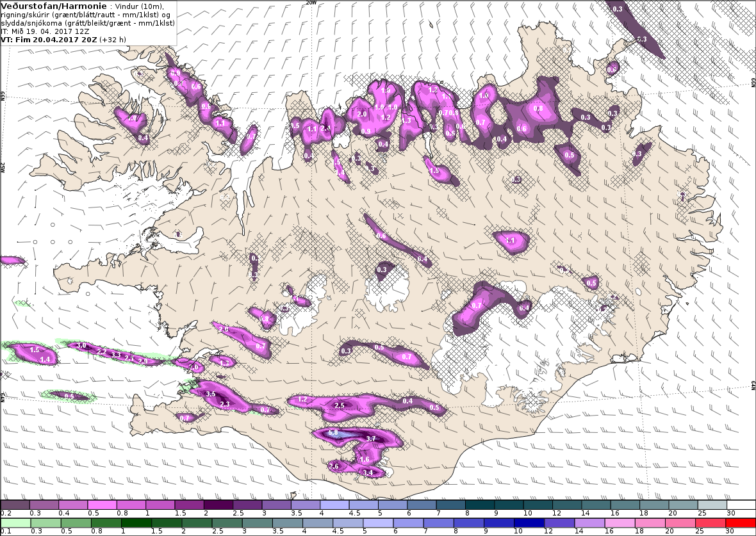Click the '5.8' precipitation value on the map
This screenshot has height=536, width=756.
click(333, 432)
